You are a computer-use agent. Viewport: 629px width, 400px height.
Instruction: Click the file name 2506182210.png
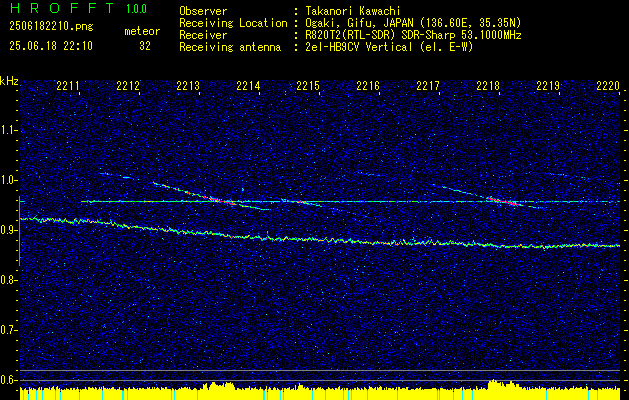[x=51, y=27]
